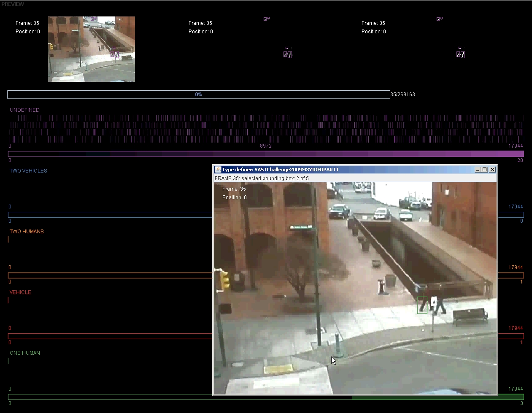Select the TWO HUMANS category label
This screenshot has width=532, height=413.
tap(27, 231)
